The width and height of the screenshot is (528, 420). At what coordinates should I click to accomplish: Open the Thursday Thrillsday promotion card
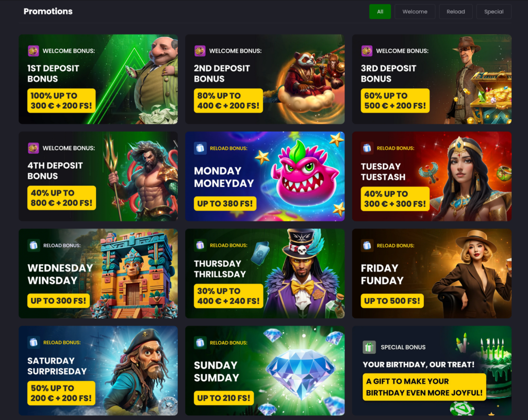point(265,273)
